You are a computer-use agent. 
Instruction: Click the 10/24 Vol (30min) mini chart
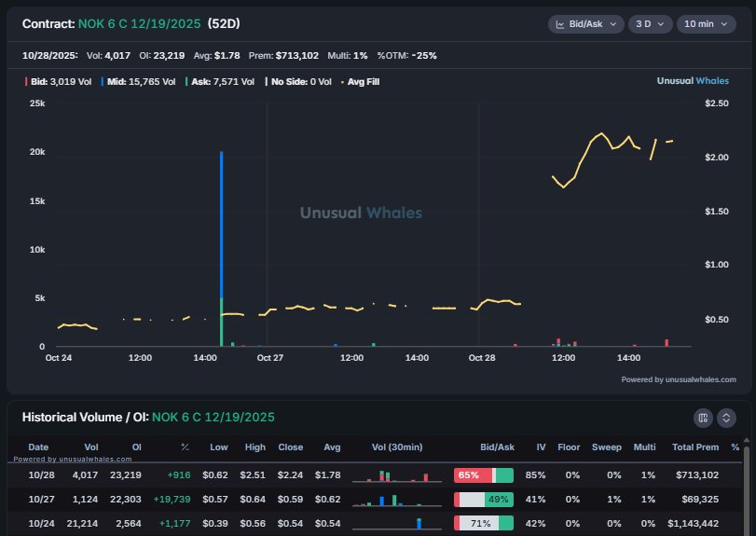click(x=395, y=523)
